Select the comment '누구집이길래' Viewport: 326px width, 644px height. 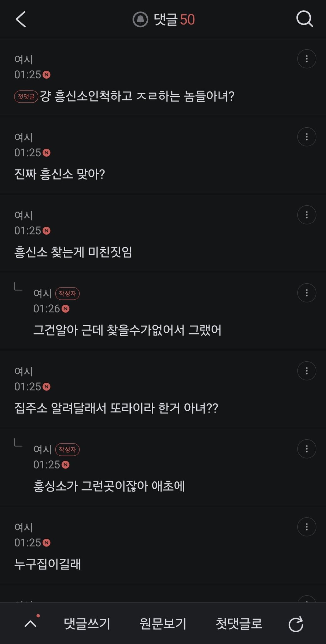tap(48, 564)
